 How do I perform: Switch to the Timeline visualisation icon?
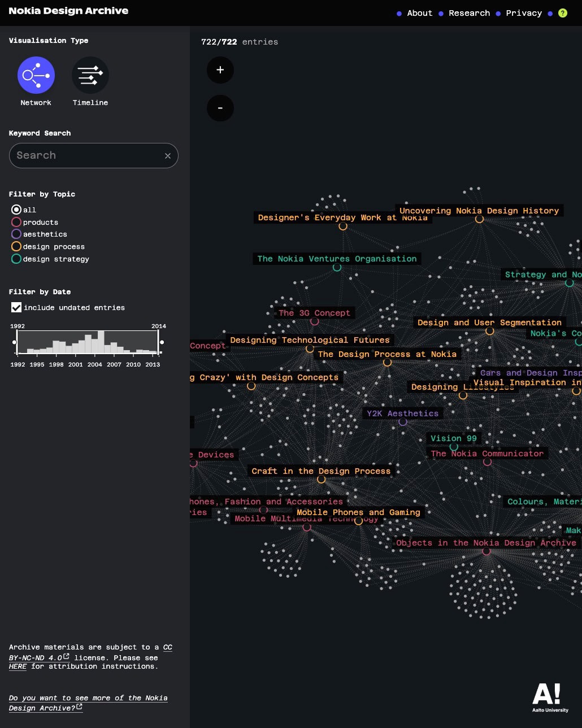pyautogui.click(x=90, y=75)
